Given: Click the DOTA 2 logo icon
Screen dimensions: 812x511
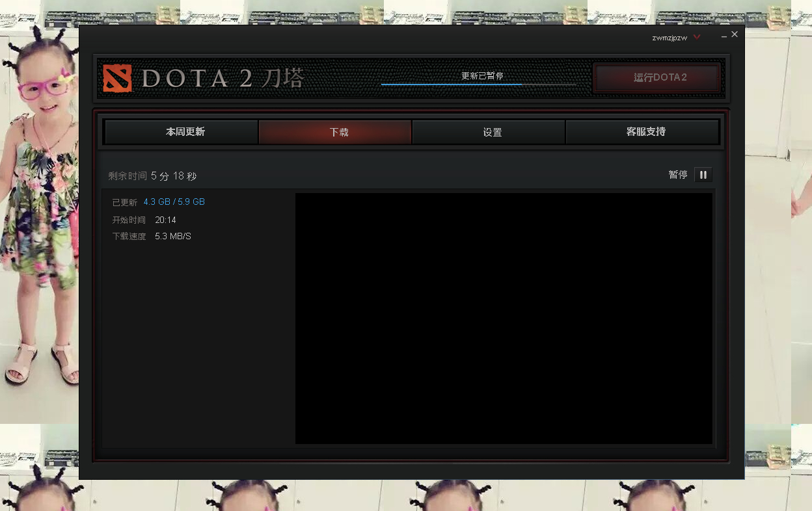Looking at the screenshot, I should coord(117,78).
